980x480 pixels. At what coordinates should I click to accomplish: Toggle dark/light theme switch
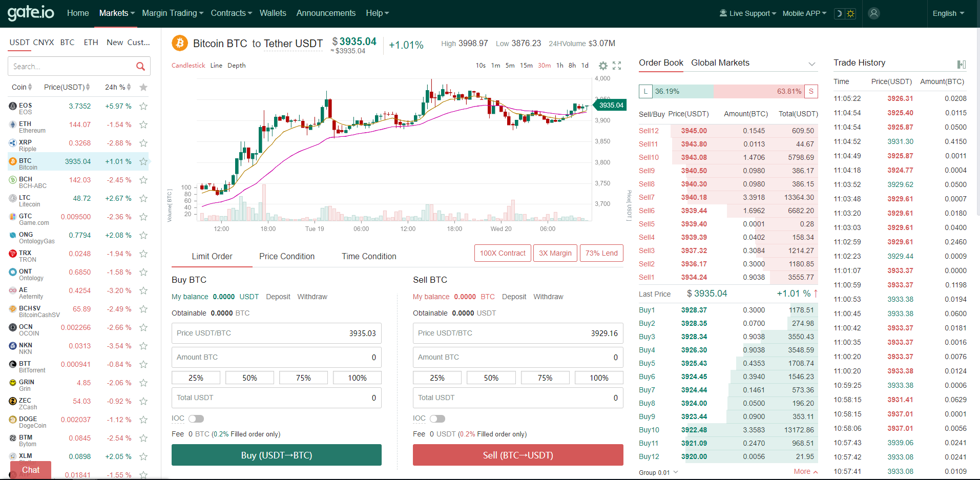coord(845,13)
